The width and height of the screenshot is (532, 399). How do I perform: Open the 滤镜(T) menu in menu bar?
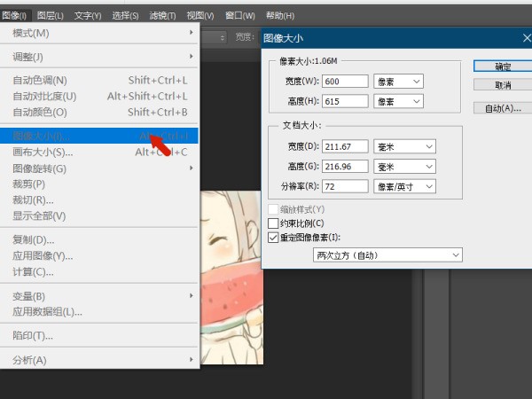click(162, 16)
